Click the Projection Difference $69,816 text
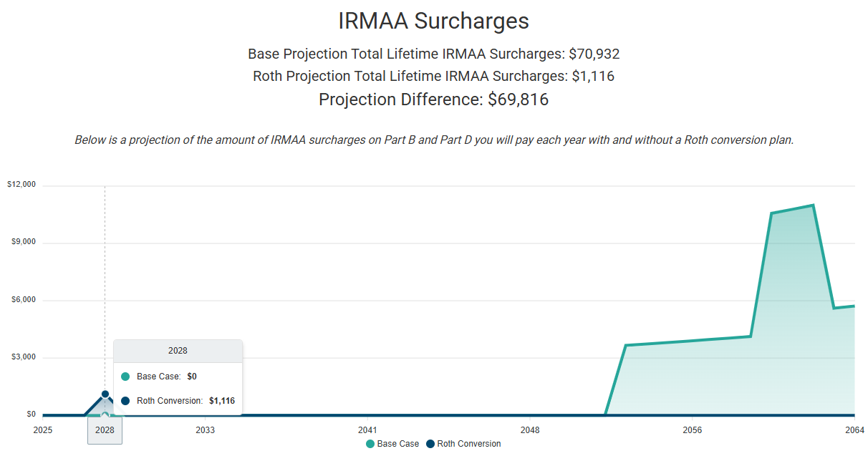The height and width of the screenshot is (451, 868). (433, 100)
